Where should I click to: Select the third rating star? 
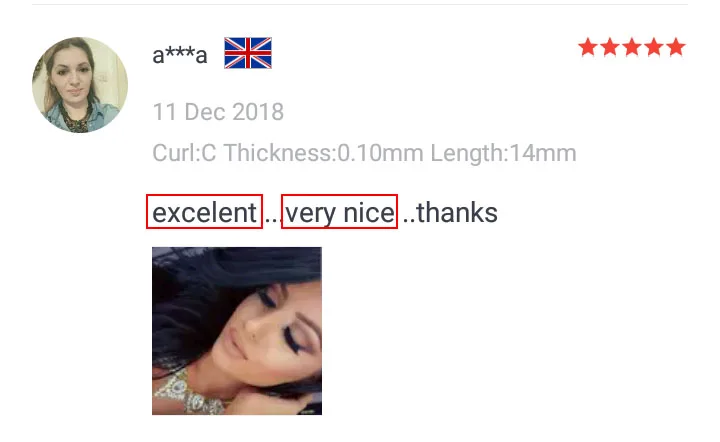632,47
